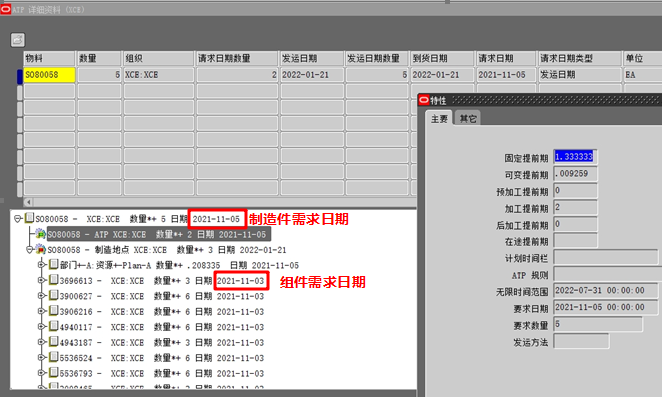Switch to the 主要 tab

click(x=439, y=119)
